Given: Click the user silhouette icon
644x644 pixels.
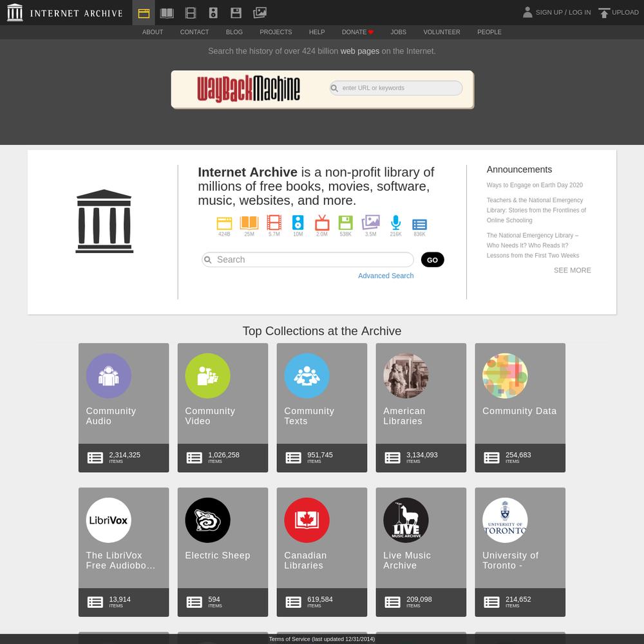Looking at the screenshot, I should point(527,12).
